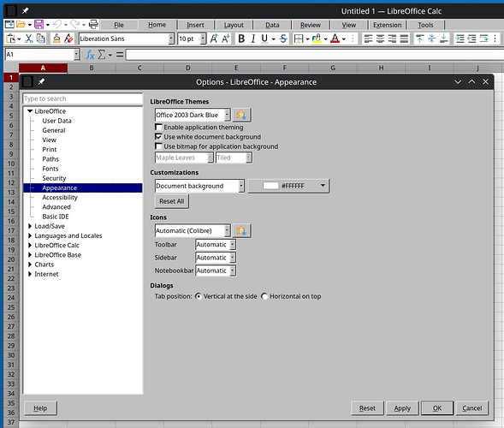Open the Insert tab

point(195,25)
